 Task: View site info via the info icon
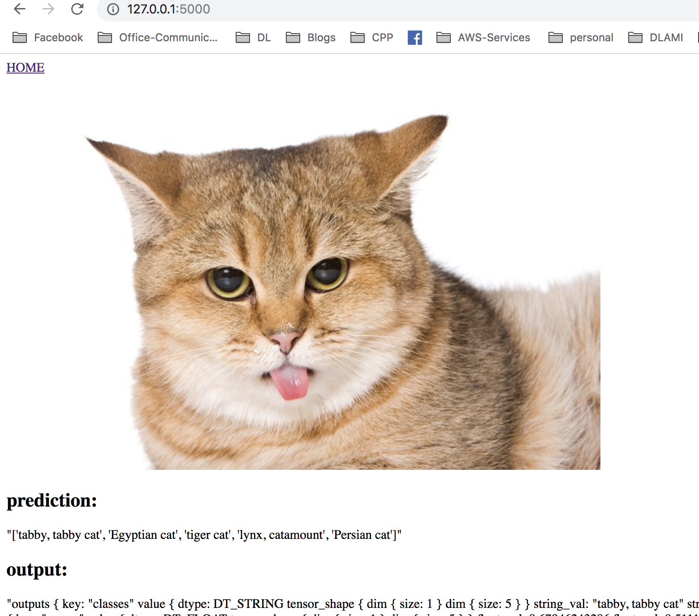[x=113, y=9]
